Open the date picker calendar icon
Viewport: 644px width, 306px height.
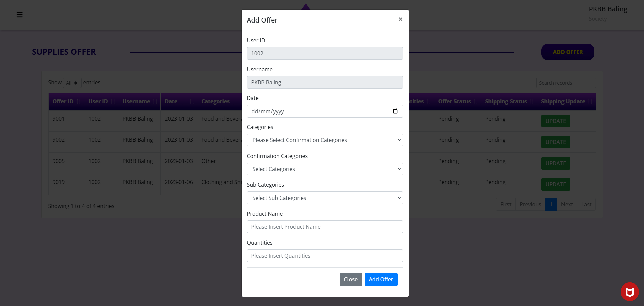395,111
